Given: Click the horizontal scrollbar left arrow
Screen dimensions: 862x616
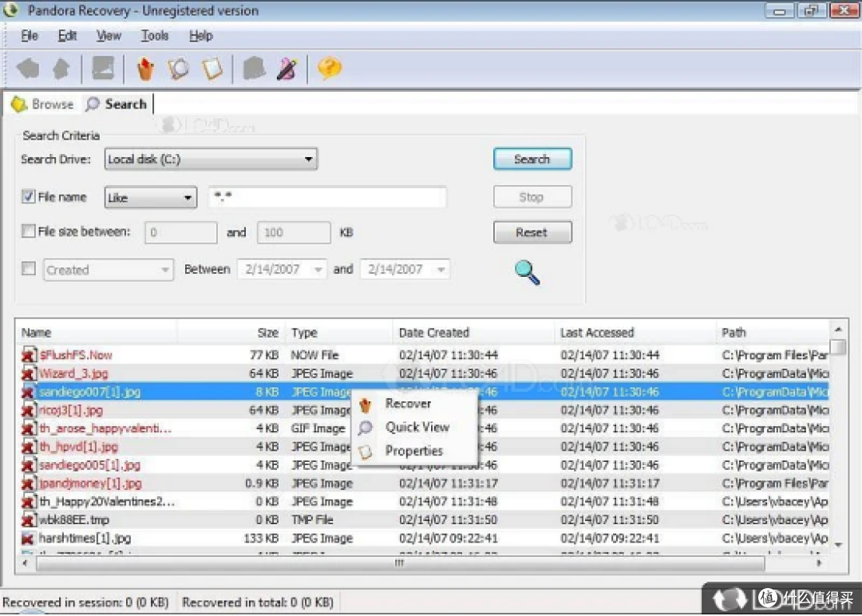Looking at the screenshot, I should [24, 563].
